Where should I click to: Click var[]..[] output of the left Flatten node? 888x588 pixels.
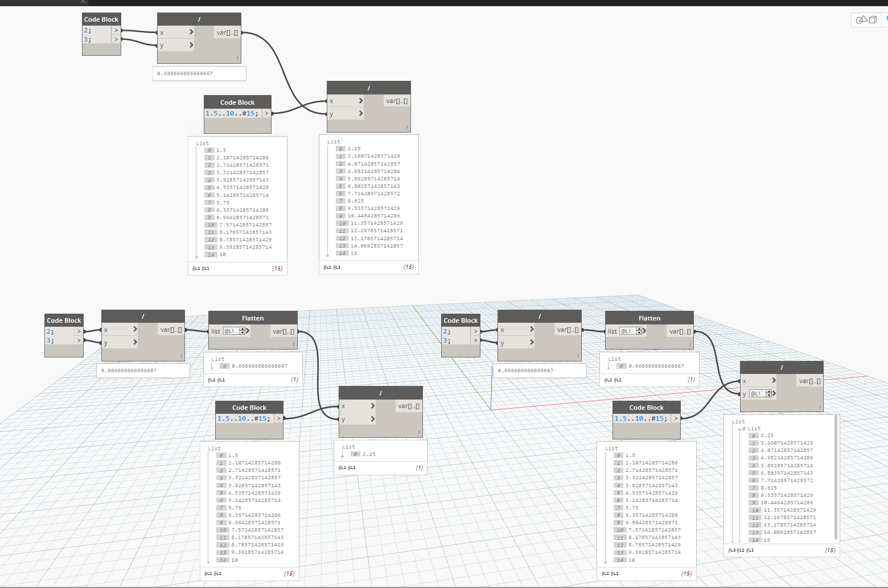coord(283,331)
